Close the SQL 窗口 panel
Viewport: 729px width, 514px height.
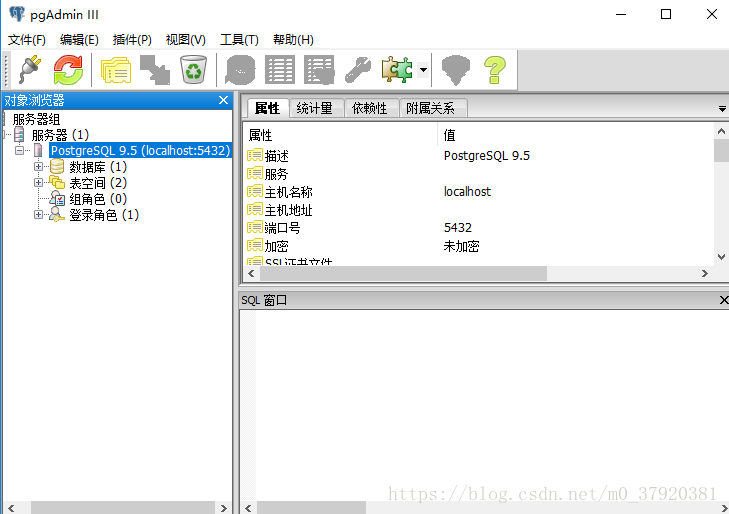pos(723,300)
